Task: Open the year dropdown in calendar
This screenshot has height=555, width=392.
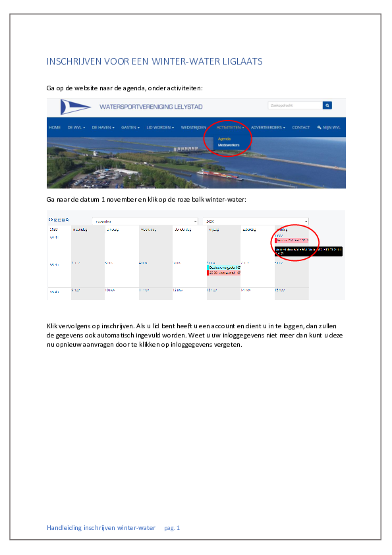Action: [256, 221]
